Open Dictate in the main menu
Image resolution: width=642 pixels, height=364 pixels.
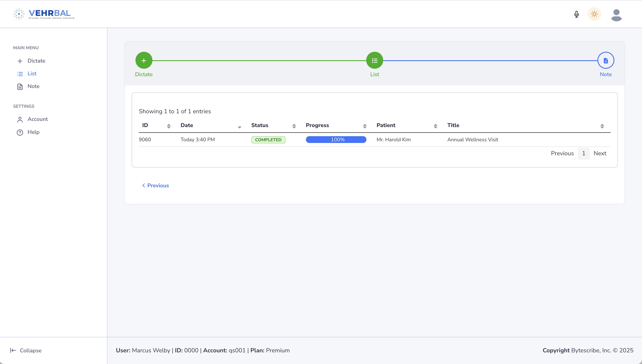(36, 61)
